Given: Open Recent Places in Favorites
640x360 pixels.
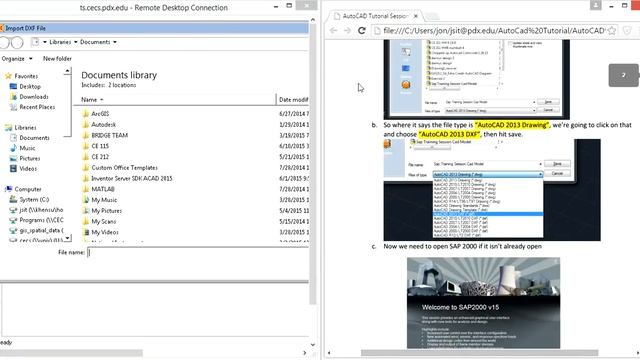Looking at the screenshot, I should tap(37, 107).
